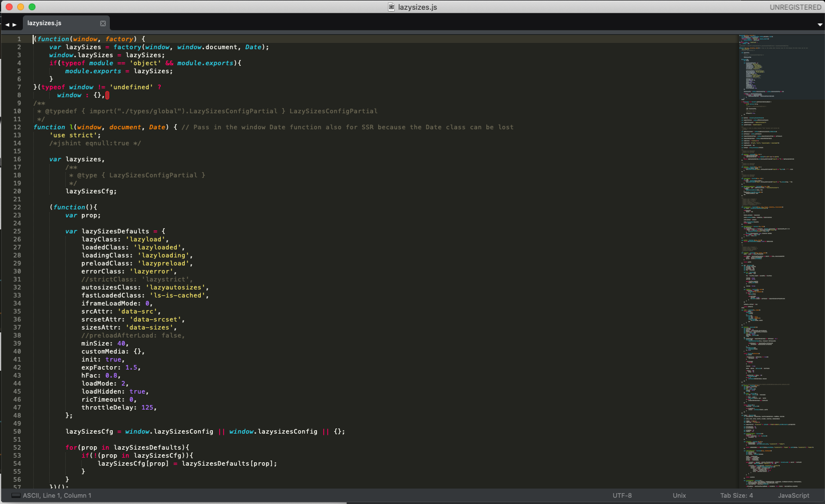Click the throttleDelay: 125 line
The width and height of the screenshot is (825, 504).
(119, 407)
